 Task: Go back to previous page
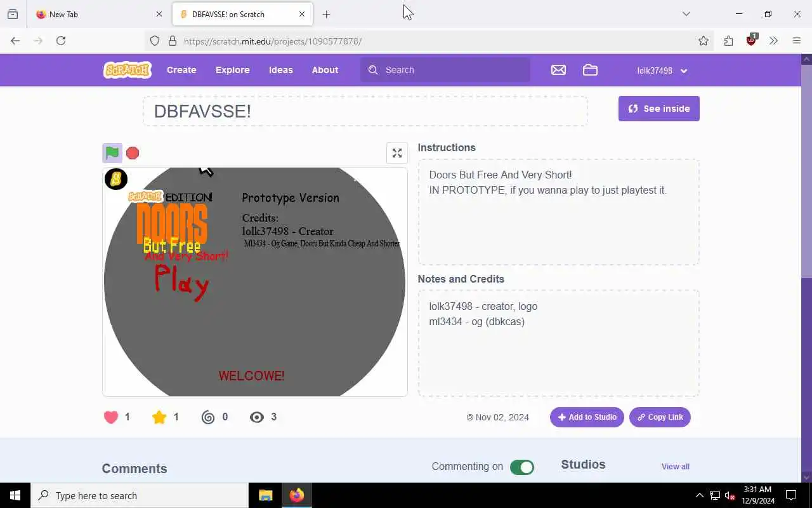(15, 41)
